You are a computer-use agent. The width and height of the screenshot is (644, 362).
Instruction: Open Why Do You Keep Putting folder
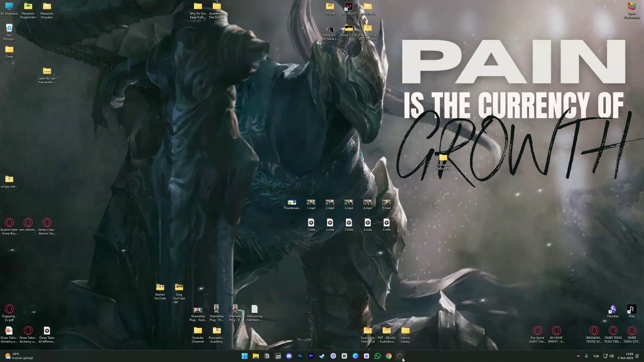pyautogui.click(x=198, y=10)
